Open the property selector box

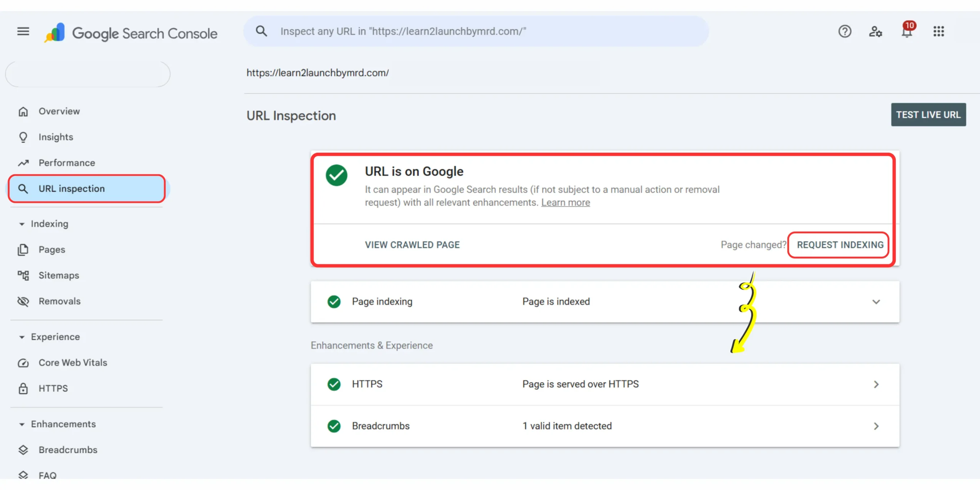pyautogui.click(x=88, y=74)
